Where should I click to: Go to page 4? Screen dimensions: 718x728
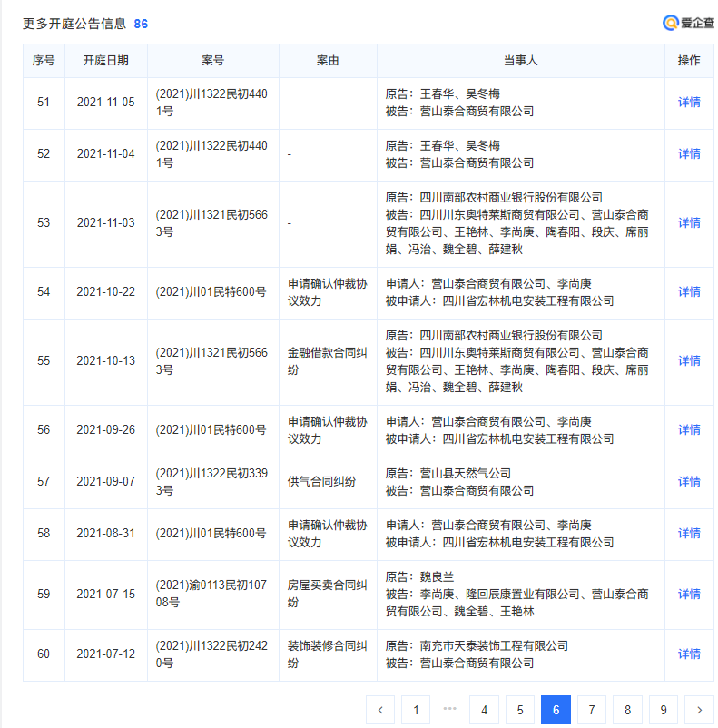[x=485, y=710]
